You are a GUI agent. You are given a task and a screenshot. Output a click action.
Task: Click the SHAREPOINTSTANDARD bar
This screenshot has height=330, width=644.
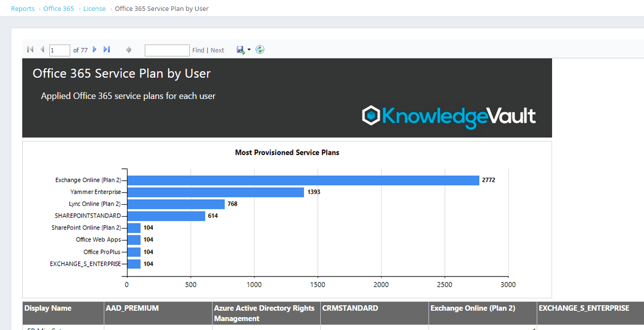[x=166, y=216]
